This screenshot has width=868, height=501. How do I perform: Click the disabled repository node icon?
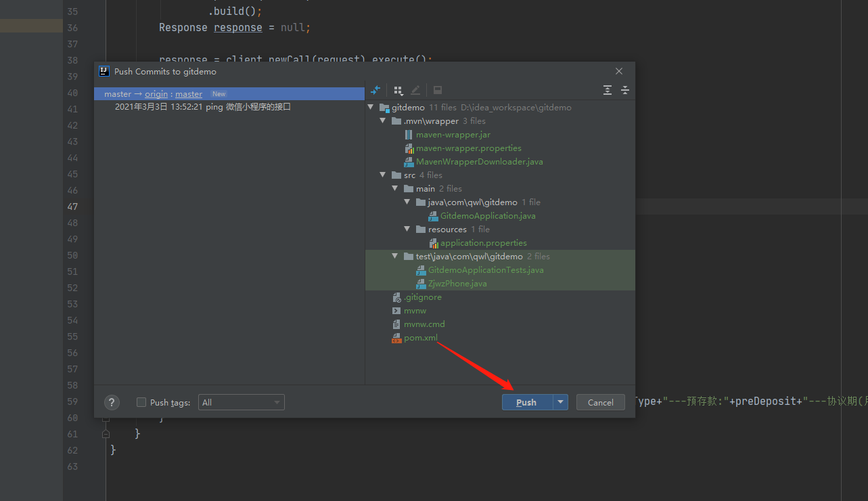pyautogui.click(x=438, y=90)
